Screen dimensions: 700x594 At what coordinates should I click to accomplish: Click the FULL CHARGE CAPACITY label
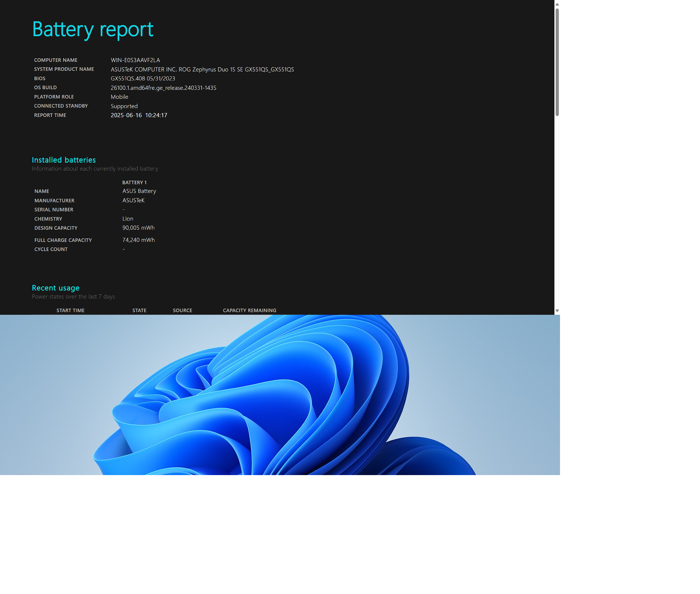point(63,240)
